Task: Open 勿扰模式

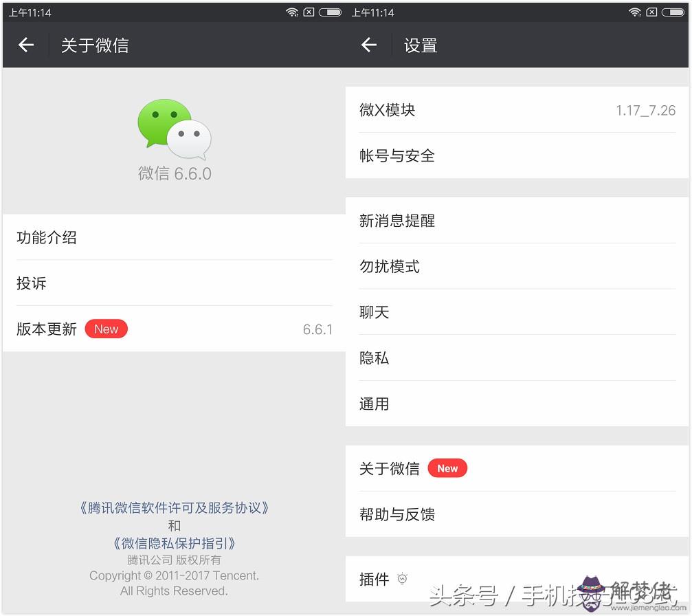Action: click(x=517, y=266)
